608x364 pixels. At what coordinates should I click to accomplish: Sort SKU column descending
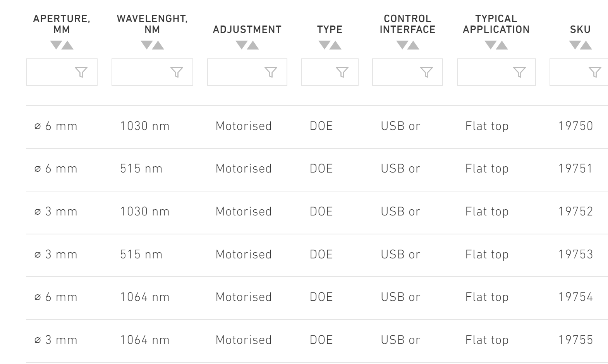[x=575, y=46]
